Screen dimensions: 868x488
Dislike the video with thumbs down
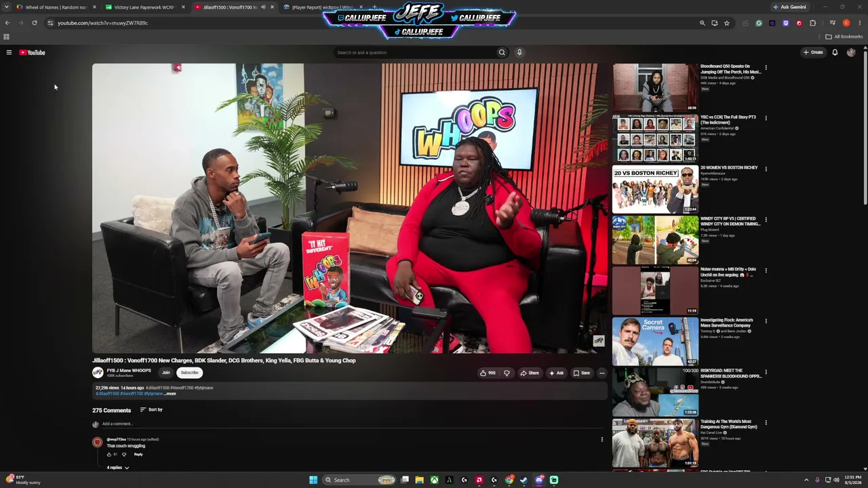[507, 373]
